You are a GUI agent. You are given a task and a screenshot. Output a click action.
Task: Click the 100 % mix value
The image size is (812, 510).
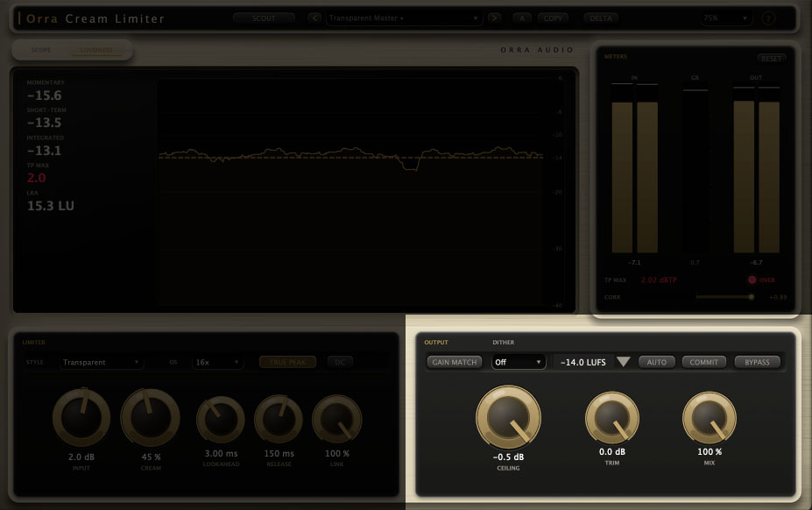(710, 452)
